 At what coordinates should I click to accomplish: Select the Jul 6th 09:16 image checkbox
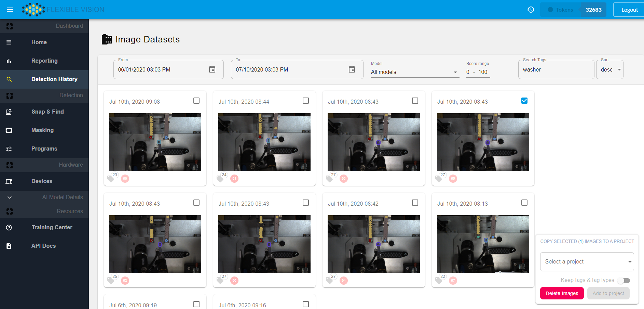click(306, 304)
